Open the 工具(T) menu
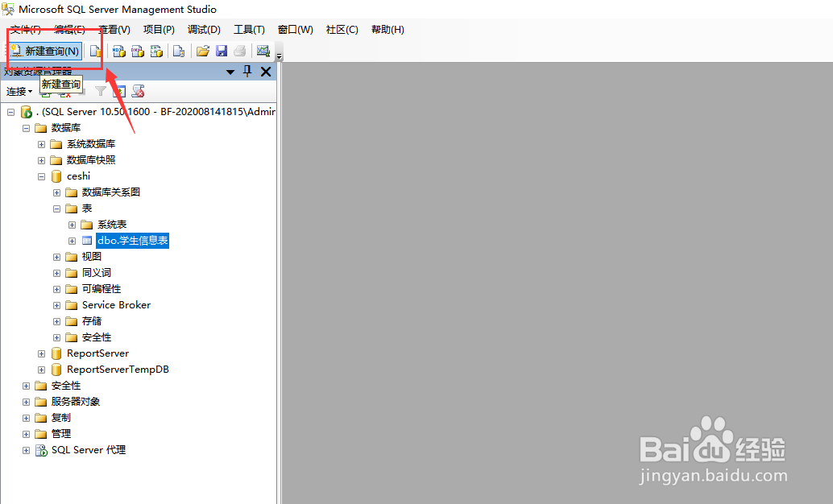 (x=249, y=30)
